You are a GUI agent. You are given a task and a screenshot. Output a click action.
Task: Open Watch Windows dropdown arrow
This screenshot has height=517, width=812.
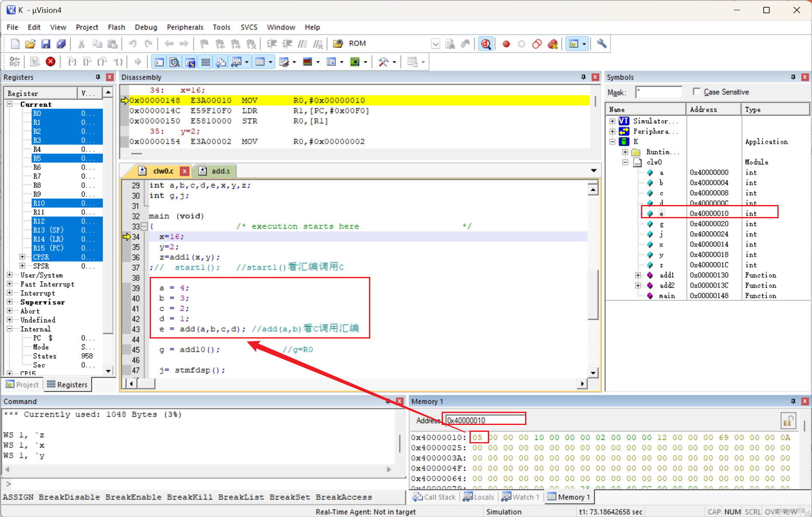tap(247, 62)
